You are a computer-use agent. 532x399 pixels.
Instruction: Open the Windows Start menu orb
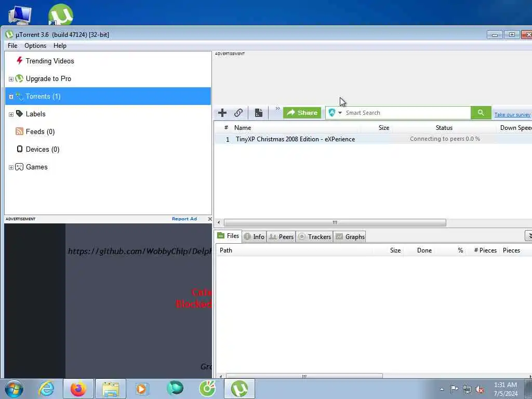(x=14, y=389)
